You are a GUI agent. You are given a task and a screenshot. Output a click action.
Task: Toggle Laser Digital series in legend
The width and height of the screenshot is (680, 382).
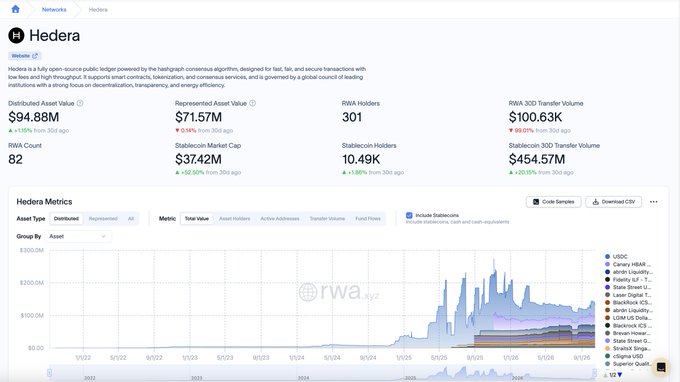pos(628,295)
